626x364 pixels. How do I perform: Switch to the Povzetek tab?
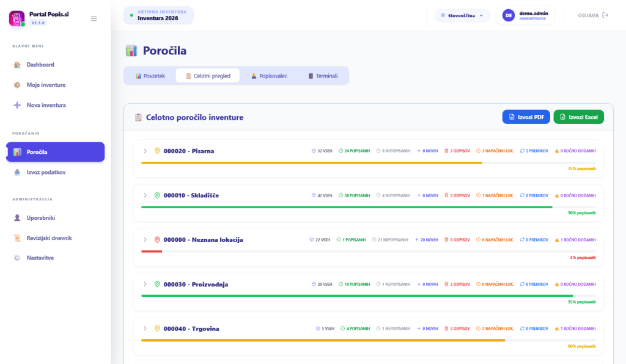click(x=150, y=76)
